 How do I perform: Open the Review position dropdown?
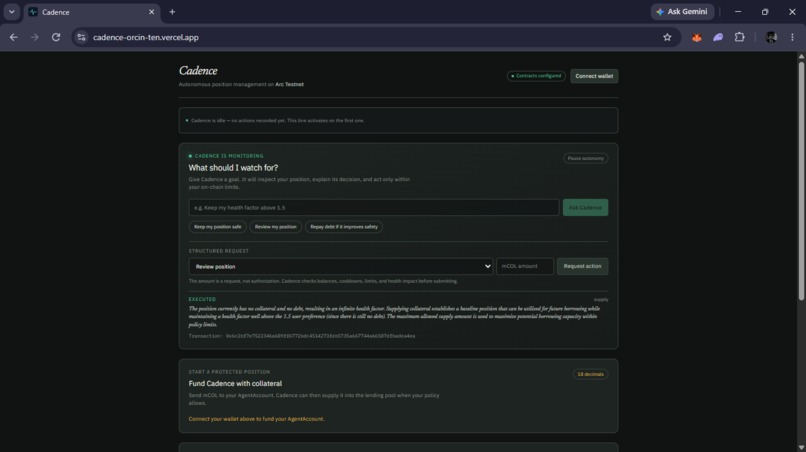click(x=341, y=266)
